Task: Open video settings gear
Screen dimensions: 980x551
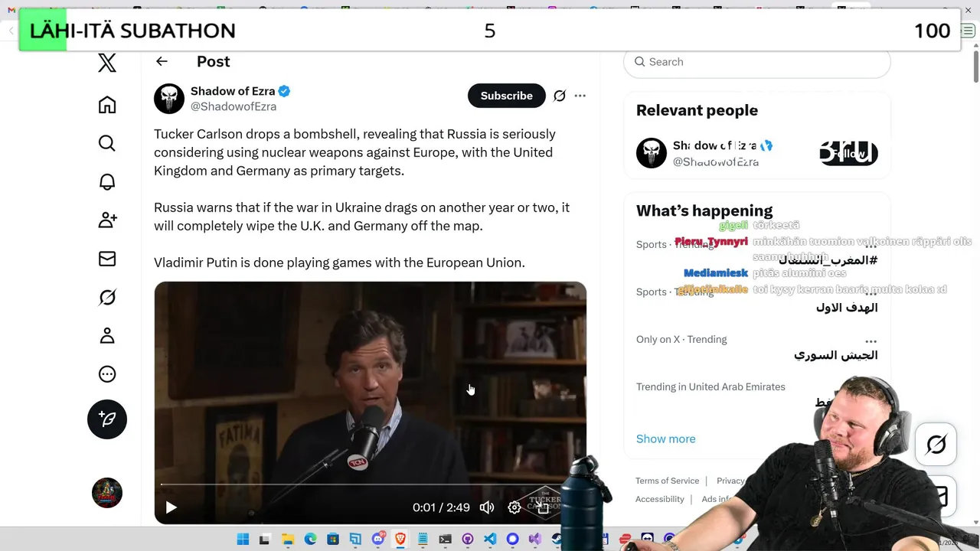Action: (x=514, y=507)
